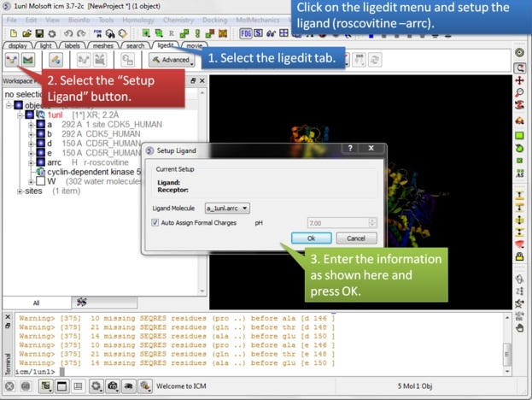Toggle the arrc r-roscovitine selection box

[x=41, y=162]
